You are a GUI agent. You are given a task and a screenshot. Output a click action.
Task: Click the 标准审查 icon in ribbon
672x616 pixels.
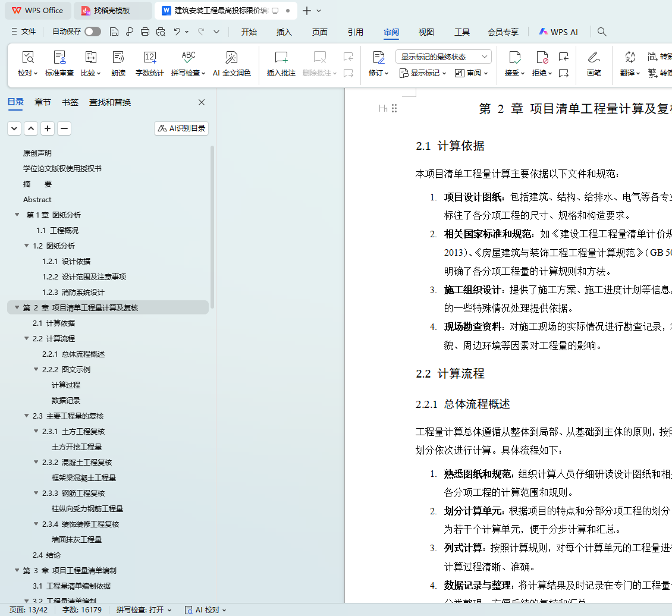[59, 58]
